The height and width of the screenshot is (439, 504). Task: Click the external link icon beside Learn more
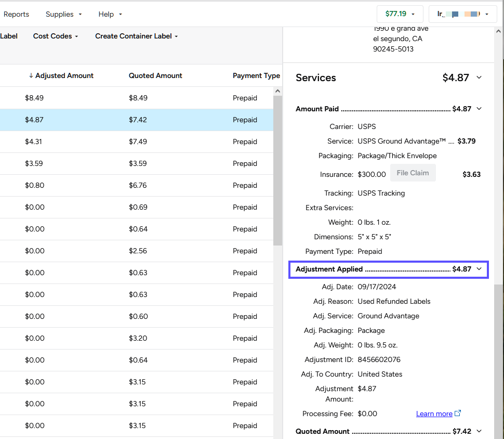tap(457, 413)
